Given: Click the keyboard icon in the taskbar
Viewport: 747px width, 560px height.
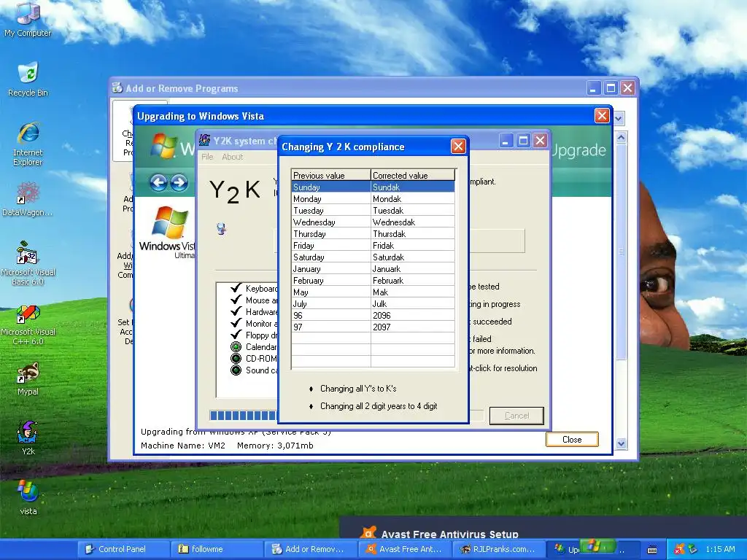Looking at the screenshot, I should [x=652, y=550].
